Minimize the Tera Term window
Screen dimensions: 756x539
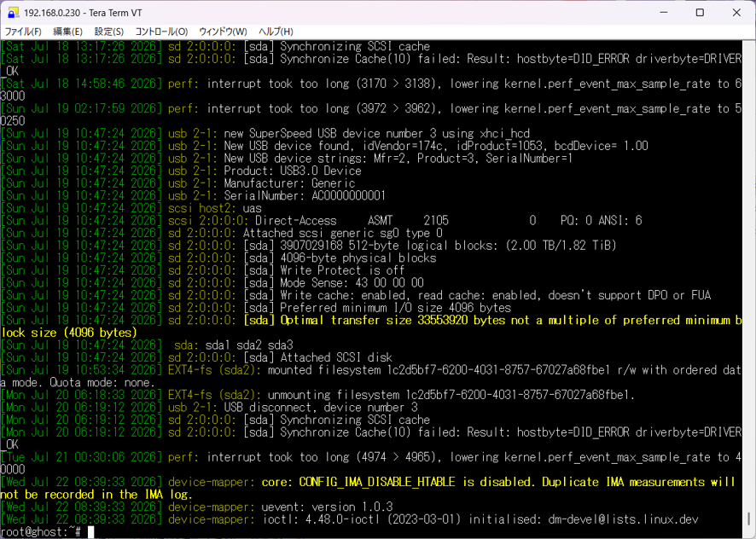pyautogui.click(x=664, y=13)
